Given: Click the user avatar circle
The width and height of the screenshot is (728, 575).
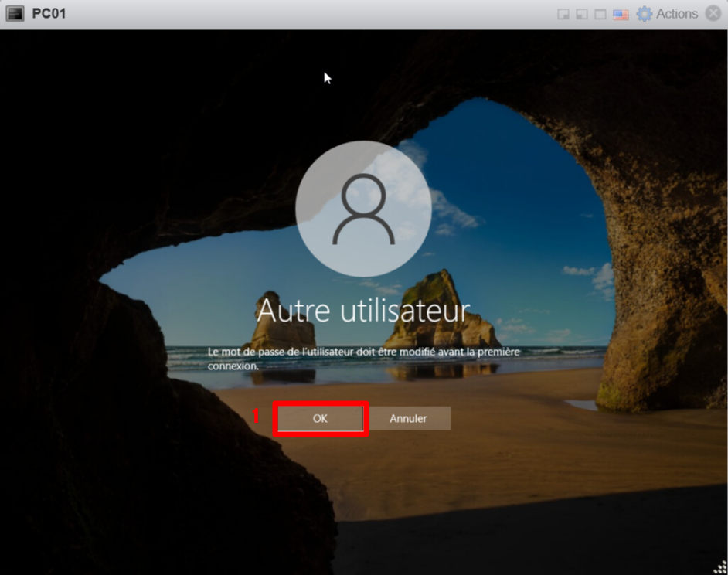Looking at the screenshot, I should click(x=363, y=208).
